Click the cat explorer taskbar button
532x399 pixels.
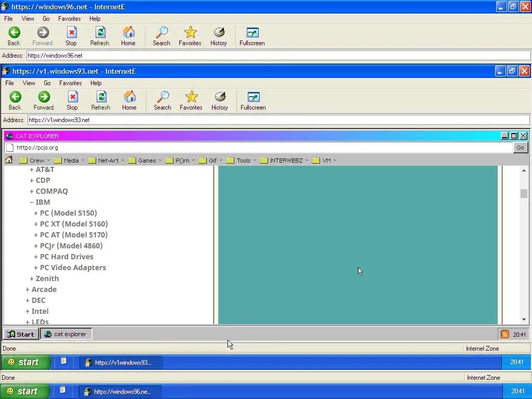point(66,334)
